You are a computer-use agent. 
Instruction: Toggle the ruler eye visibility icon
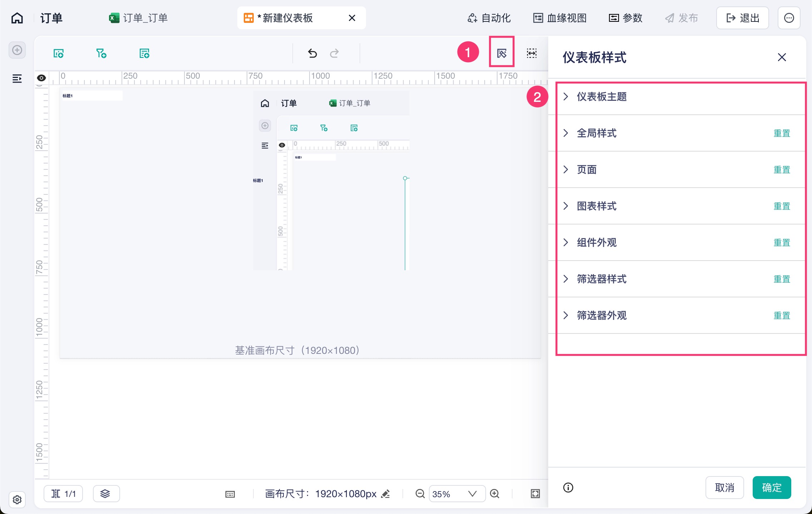41,78
